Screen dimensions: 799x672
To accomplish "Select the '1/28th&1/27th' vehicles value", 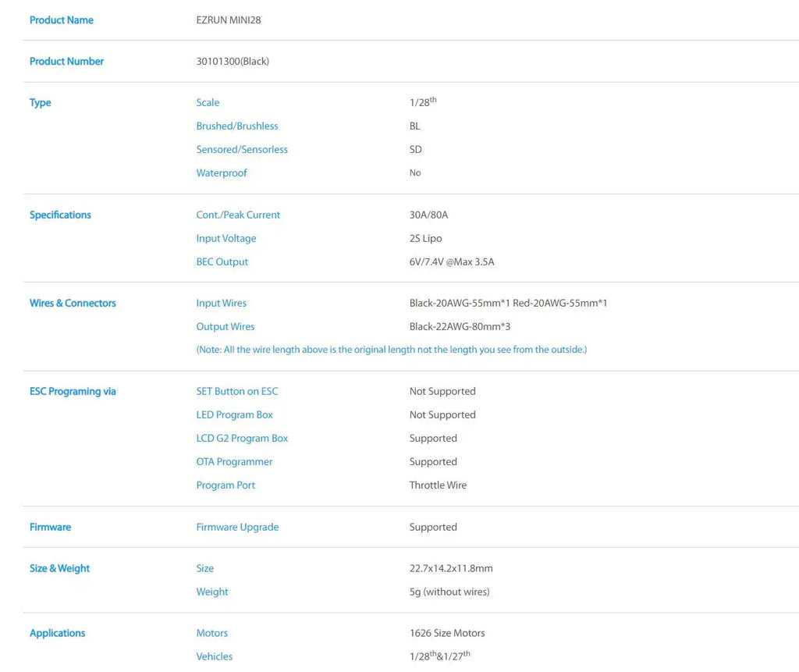I will pos(440,656).
